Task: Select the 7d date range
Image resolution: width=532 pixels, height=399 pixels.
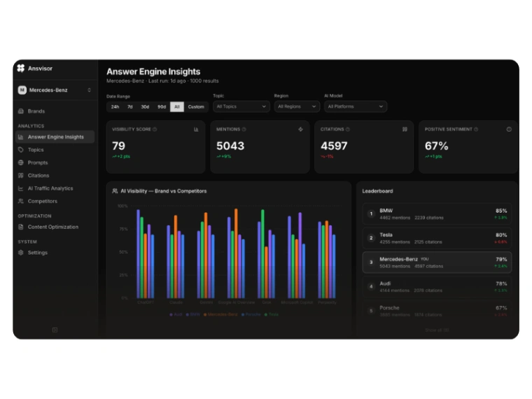Action: coord(130,106)
